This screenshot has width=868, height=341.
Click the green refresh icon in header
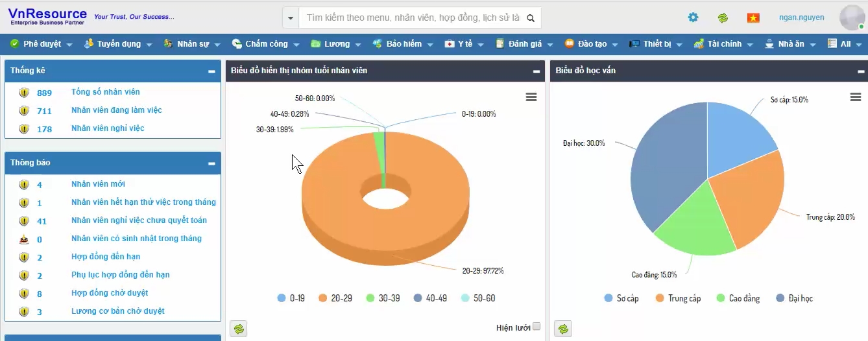point(723,18)
